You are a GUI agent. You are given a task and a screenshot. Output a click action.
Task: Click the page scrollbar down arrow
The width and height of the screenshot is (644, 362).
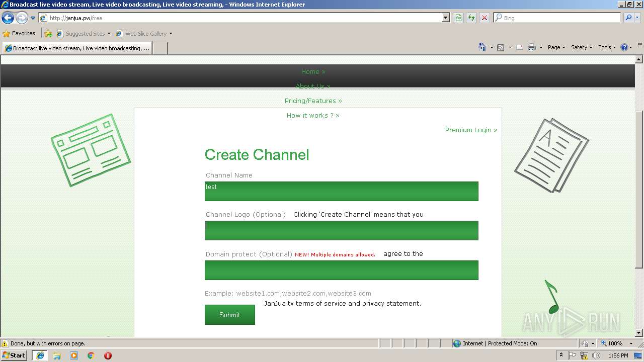click(x=639, y=332)
